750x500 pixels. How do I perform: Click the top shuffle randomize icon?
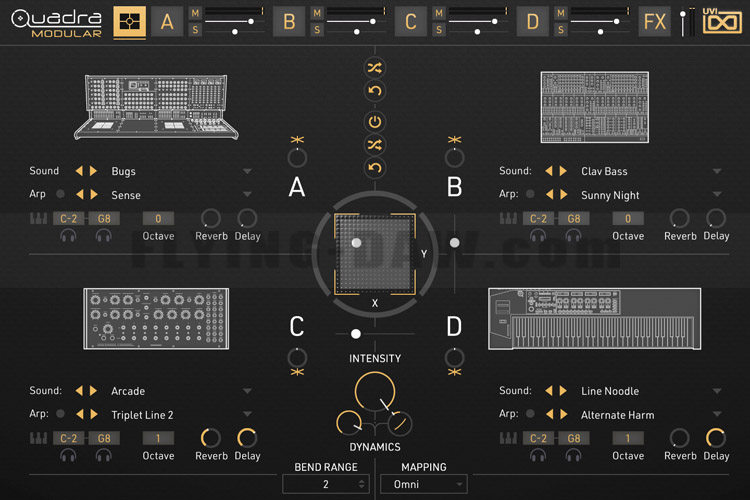[x=375, y=67]
